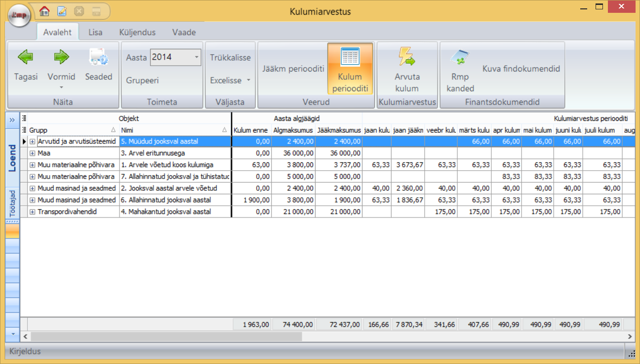Open the Seaded settings icon

(x=98, y=58)
